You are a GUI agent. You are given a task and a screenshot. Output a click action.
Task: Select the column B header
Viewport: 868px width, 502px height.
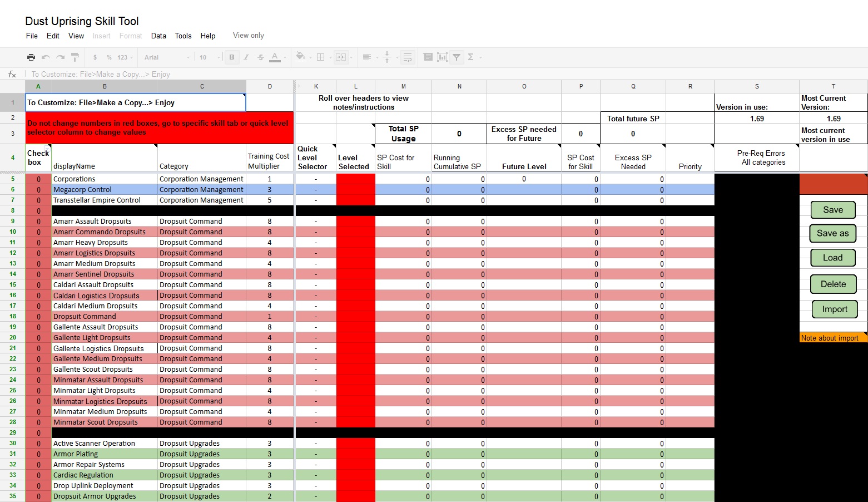[105, 86]
